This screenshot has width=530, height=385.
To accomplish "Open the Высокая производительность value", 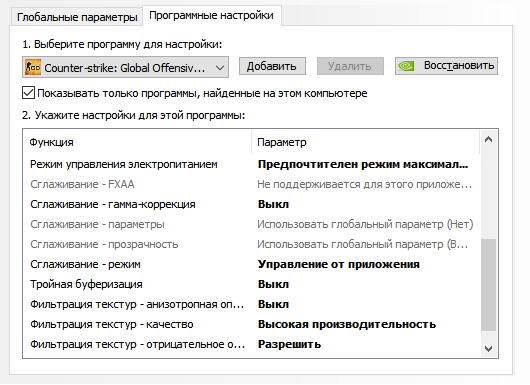I will tap(347, 324).
